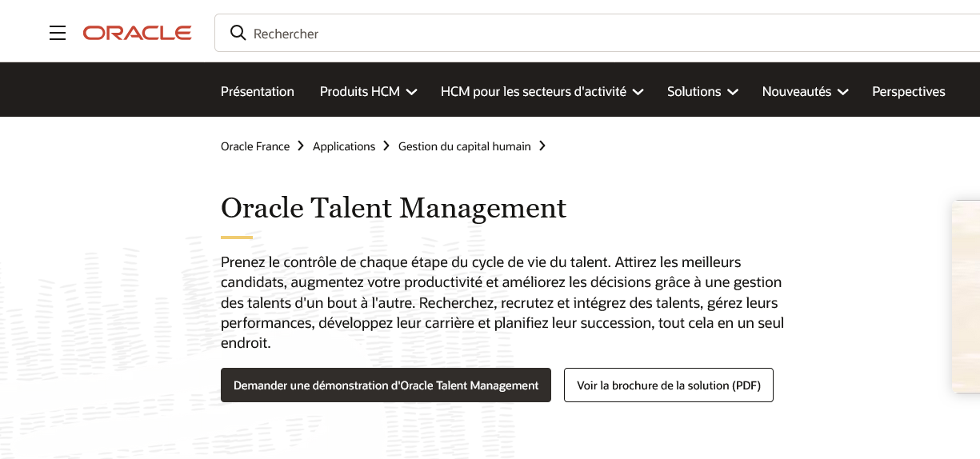The image size is (980, 459).
Task: Click the Oracle Talent Management heading
Action: [x=394, y=208]
